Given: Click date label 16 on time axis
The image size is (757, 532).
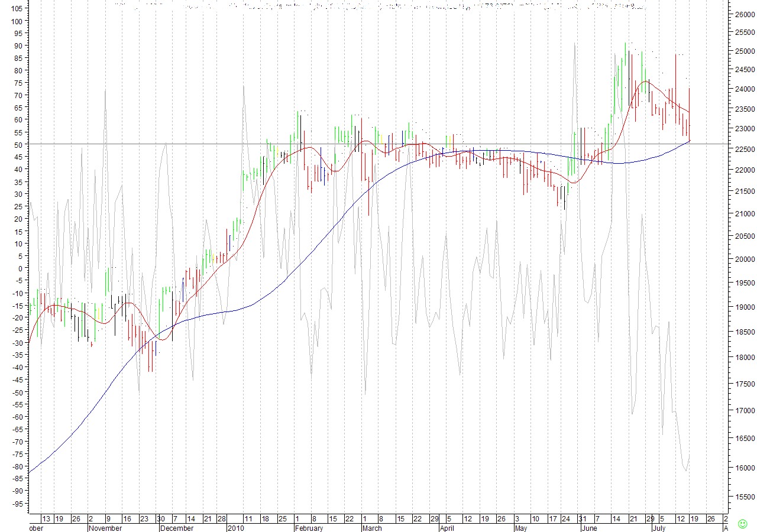Looking at the screenshot, I should click(x=127, y=519).
